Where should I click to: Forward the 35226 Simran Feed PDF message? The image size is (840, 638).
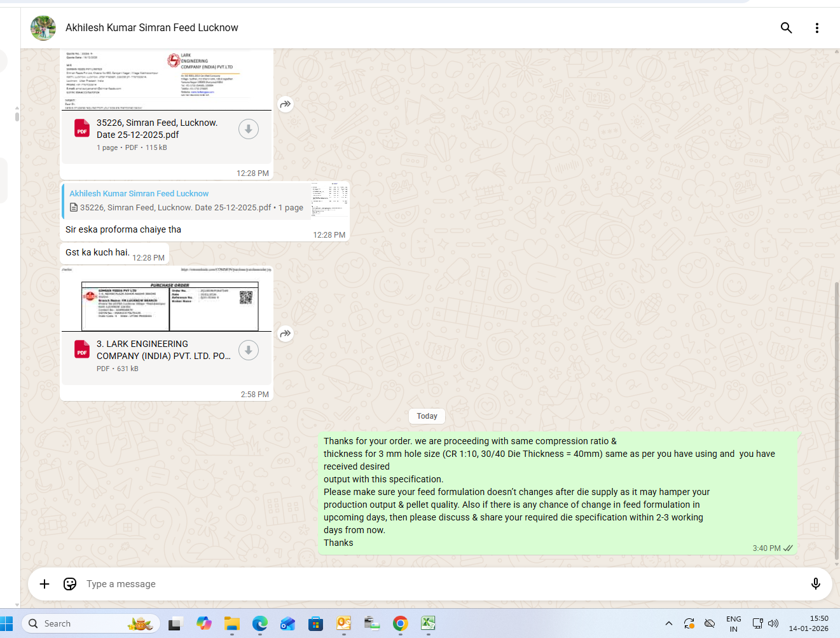point(286,104)
